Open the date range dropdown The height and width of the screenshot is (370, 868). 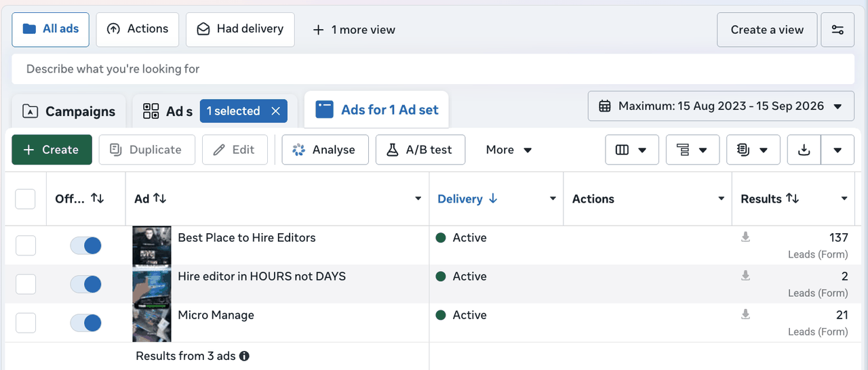click(721, 106)
